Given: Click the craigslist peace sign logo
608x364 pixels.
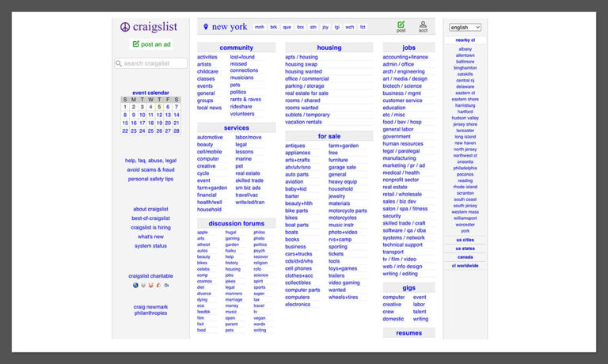Looking at the screenshot, I should [x=125, y=27].
